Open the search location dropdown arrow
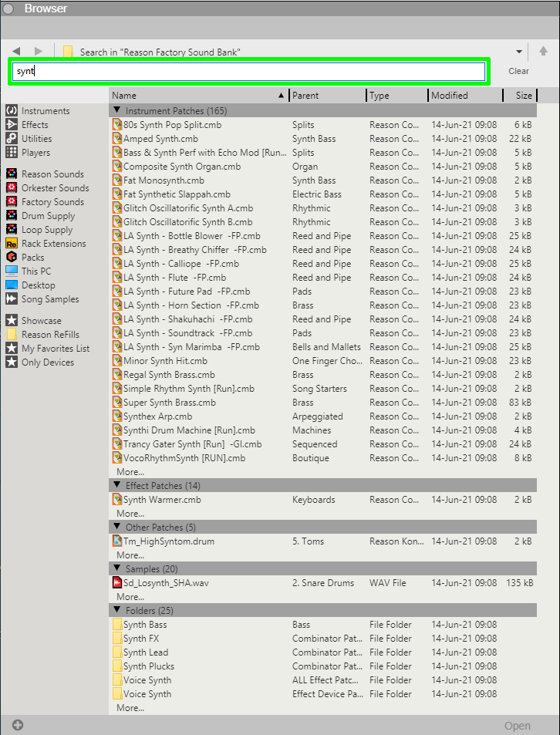The height and width of the screenshot is (735, 560). pos(519,52)
